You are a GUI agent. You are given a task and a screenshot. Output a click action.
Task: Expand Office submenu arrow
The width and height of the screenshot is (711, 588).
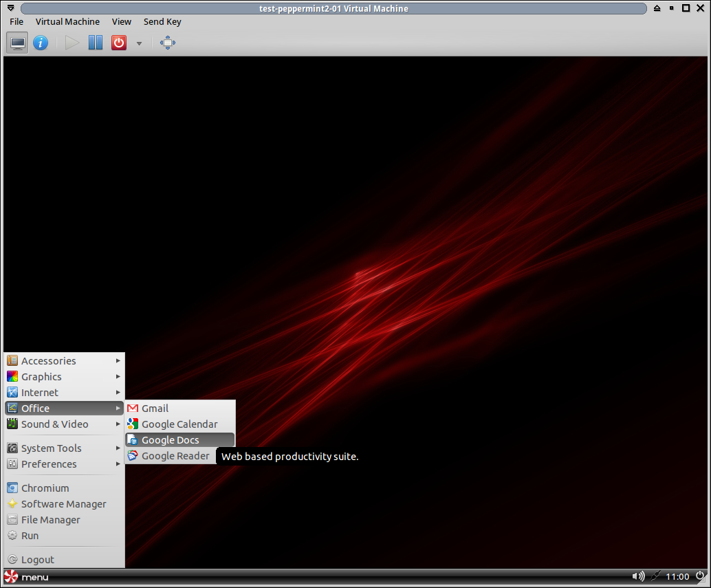pyautogui.click(x=118, y=409)
